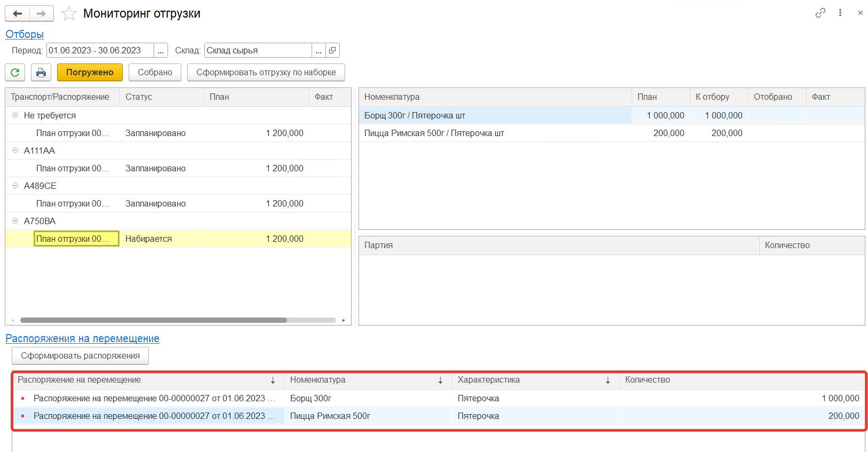Click the back navigation arrow

coord(17,13)
